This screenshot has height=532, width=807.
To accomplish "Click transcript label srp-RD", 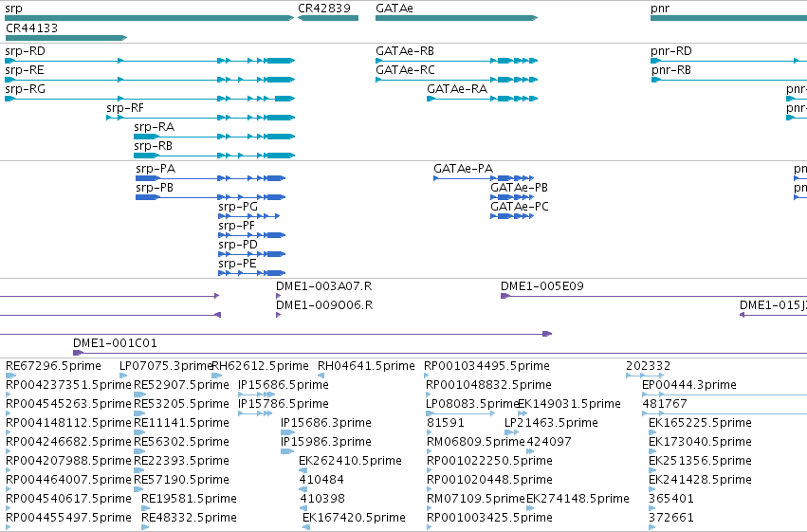I will point(26,51).
